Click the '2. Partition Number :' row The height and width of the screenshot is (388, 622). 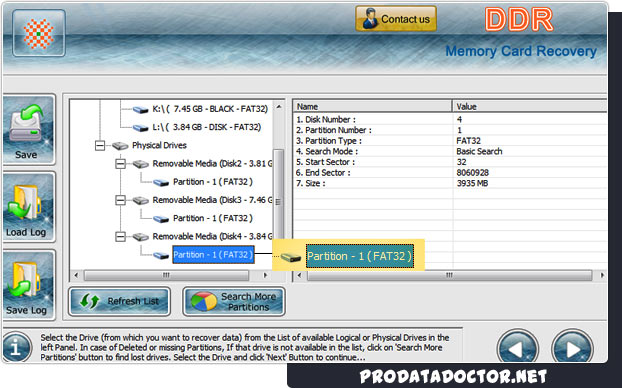click(x=450, y=130)
